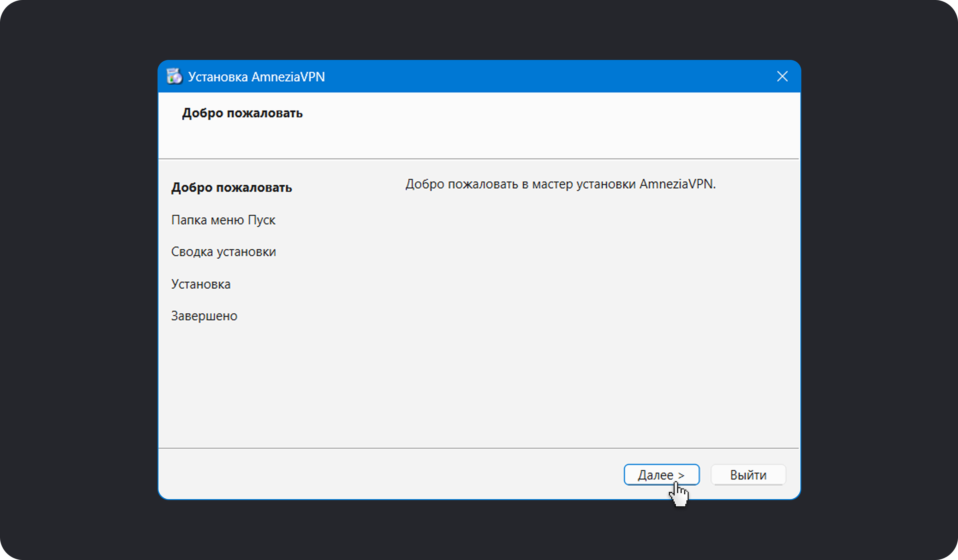
Task: Click the dark background outside the installer window
Action: pos(76,266)
